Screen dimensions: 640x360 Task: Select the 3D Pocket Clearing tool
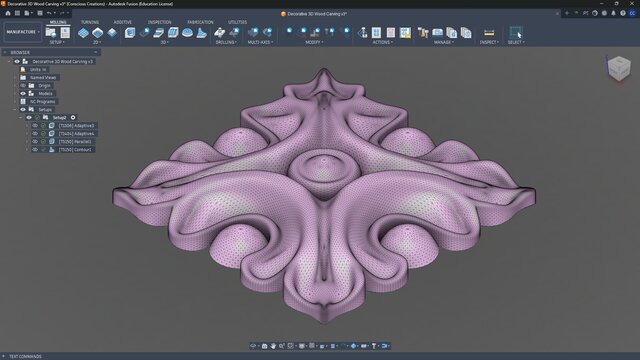(x=144, y=33)
